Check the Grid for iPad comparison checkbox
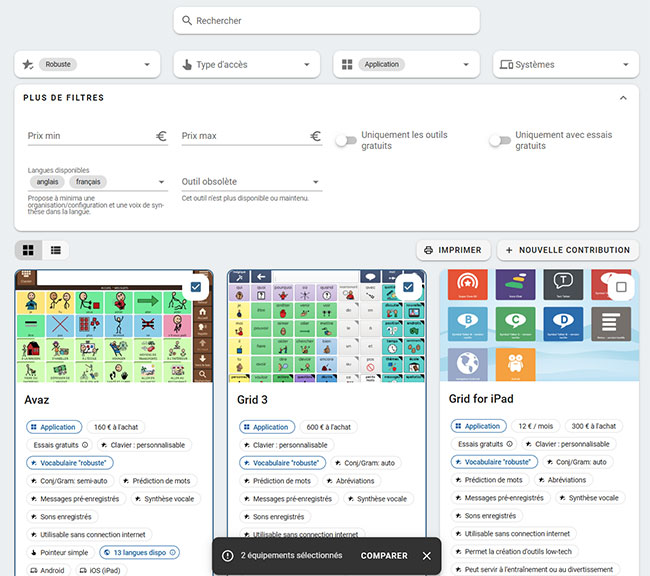The image size is (650, 576). [x=621, y=287]
